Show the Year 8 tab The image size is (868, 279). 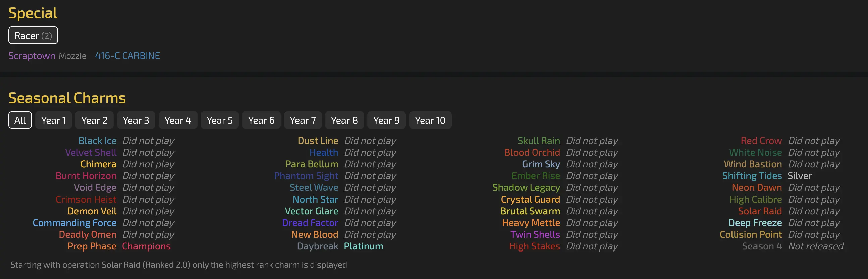[344, 120]
